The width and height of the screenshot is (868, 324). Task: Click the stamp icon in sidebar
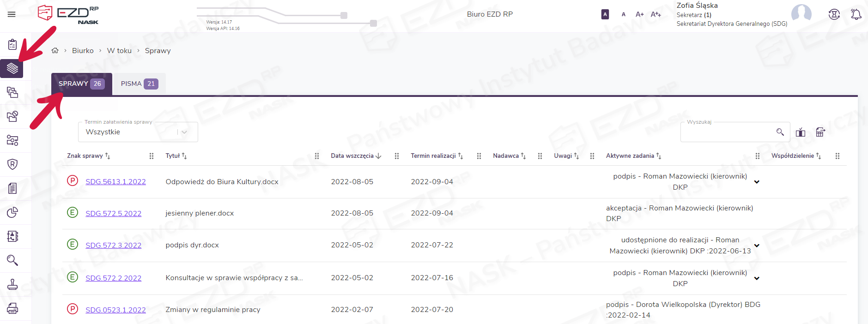coord(12,284)
